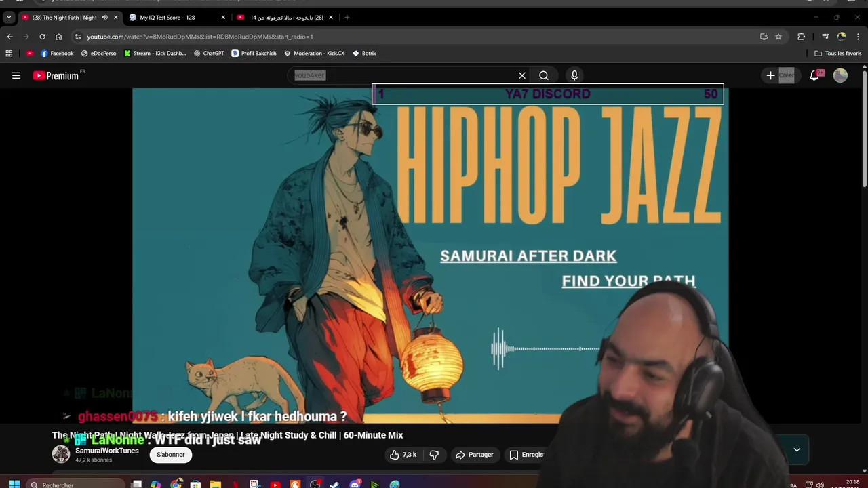Open Chrome three-dot menu
868x488 pixels.
[x=858, y=37]
